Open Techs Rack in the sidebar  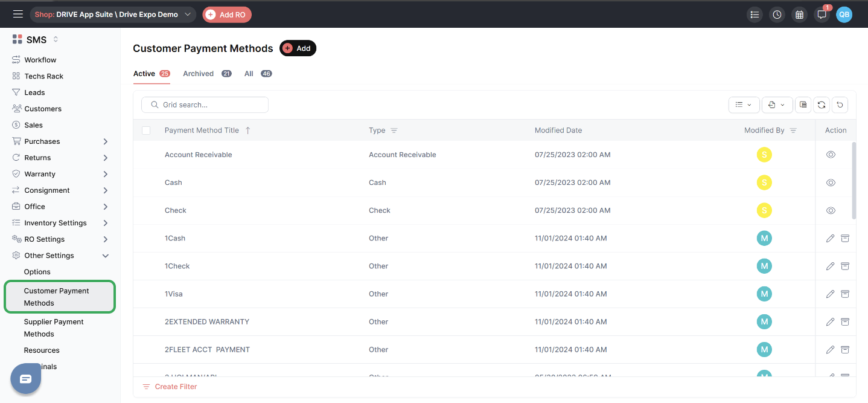(43, 76)
